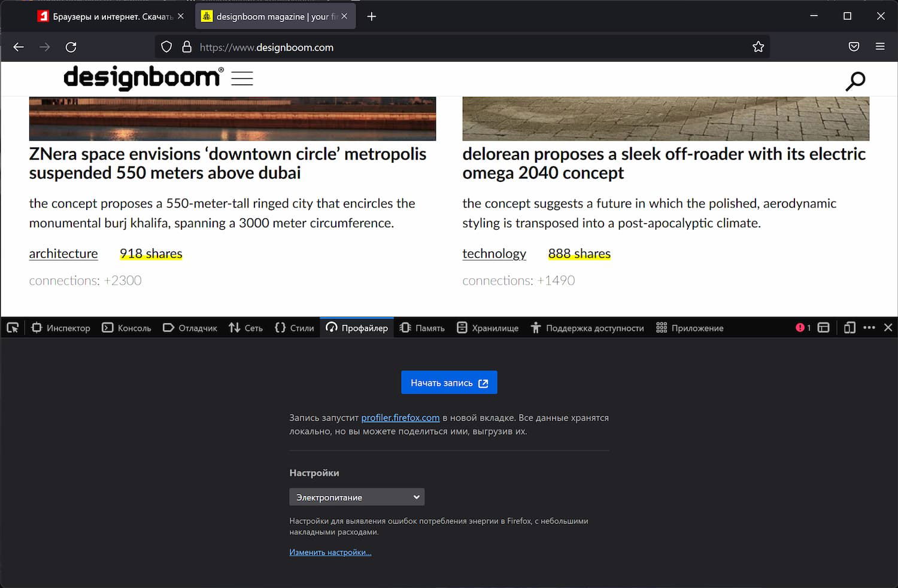Click the Изменить настройки link
Image resolution: width=898 pixels, height=588 pixels.
pyautogui.click(x=330, y=552)
